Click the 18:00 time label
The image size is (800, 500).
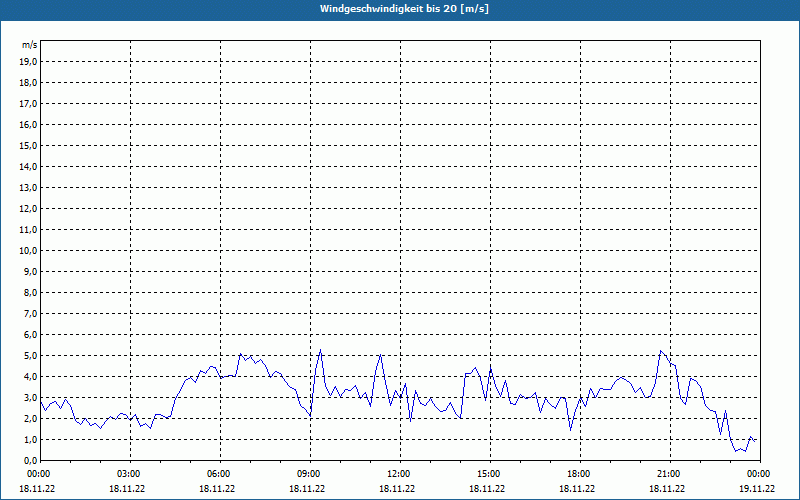click(580, 474)
